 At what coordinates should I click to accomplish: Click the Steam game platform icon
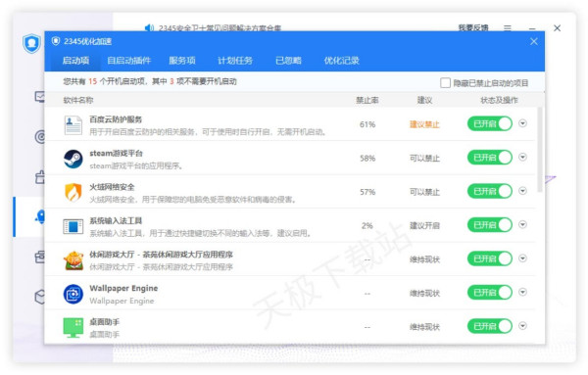73,159
